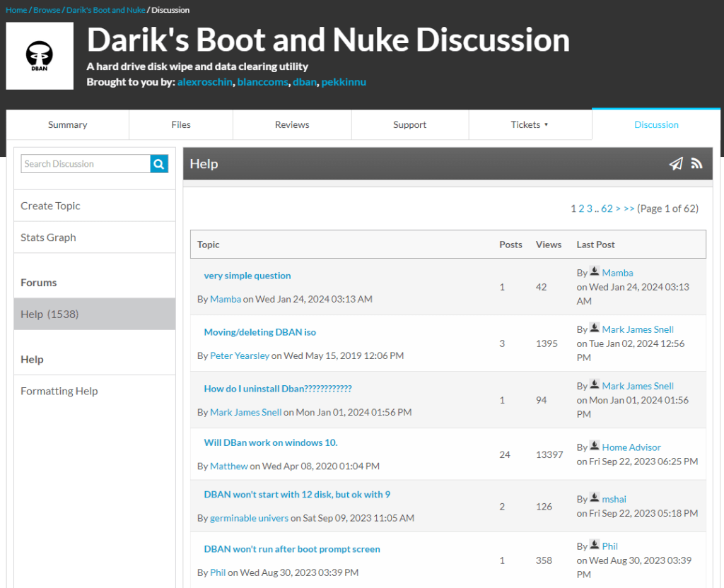Go to the Reviews tab
Screen dimensions: 724x588
[x=292, y=124]
